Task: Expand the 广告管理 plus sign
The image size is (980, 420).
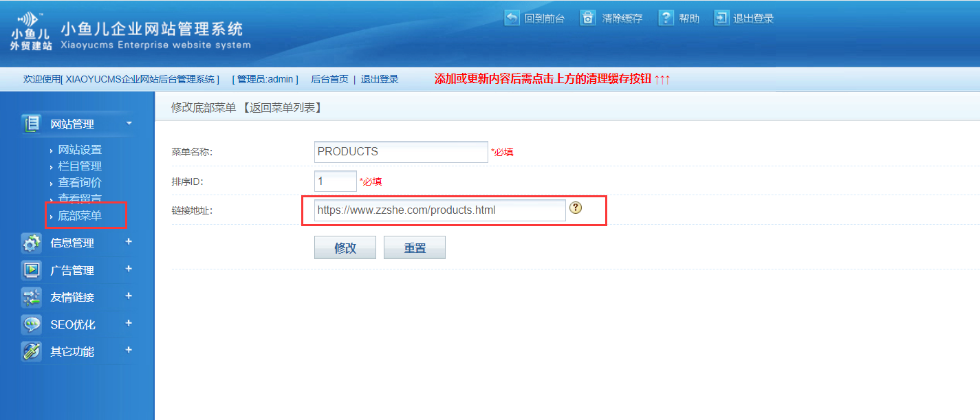Action: point(129,269)
